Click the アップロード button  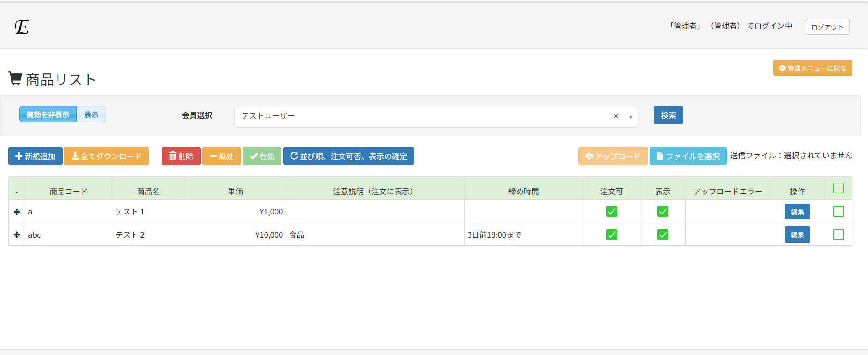(613, 156)
